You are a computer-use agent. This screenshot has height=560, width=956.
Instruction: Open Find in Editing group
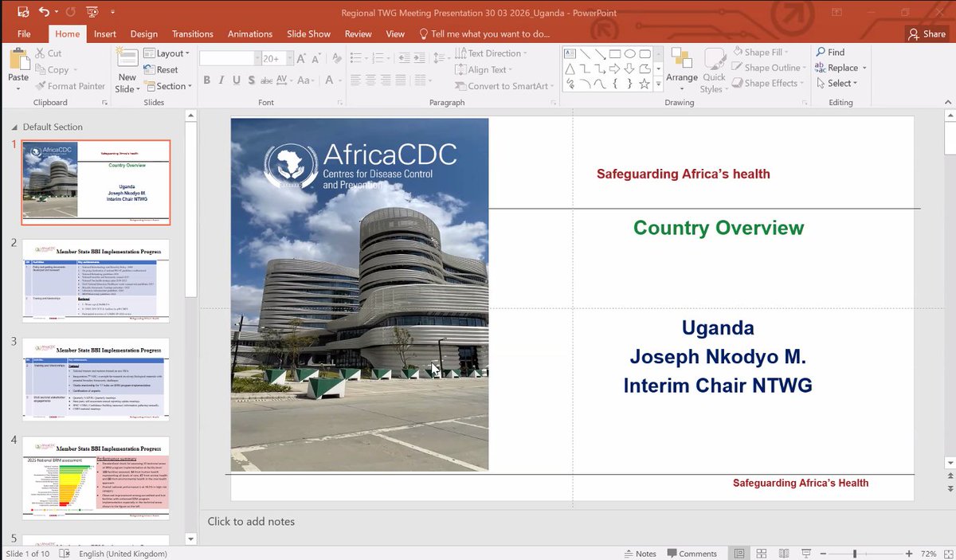click(829, 52)
